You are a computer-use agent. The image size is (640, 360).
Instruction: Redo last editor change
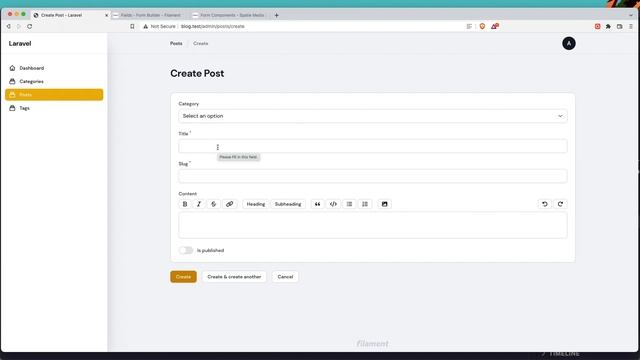560,204
